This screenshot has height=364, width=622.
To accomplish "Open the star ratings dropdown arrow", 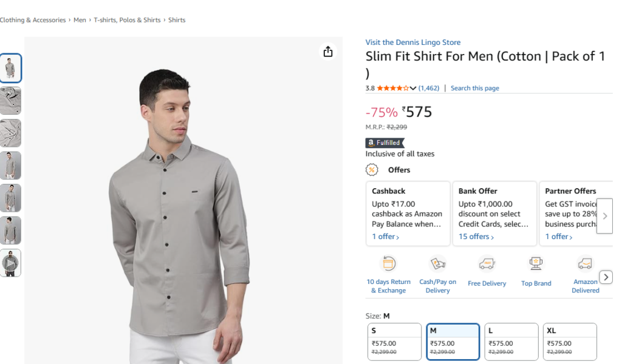I will [413, 89].
